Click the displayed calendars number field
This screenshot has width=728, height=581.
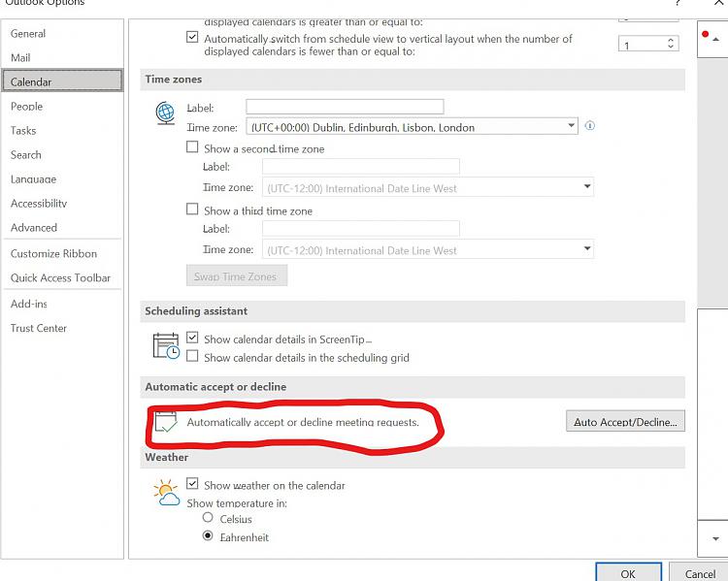point(643,44)
